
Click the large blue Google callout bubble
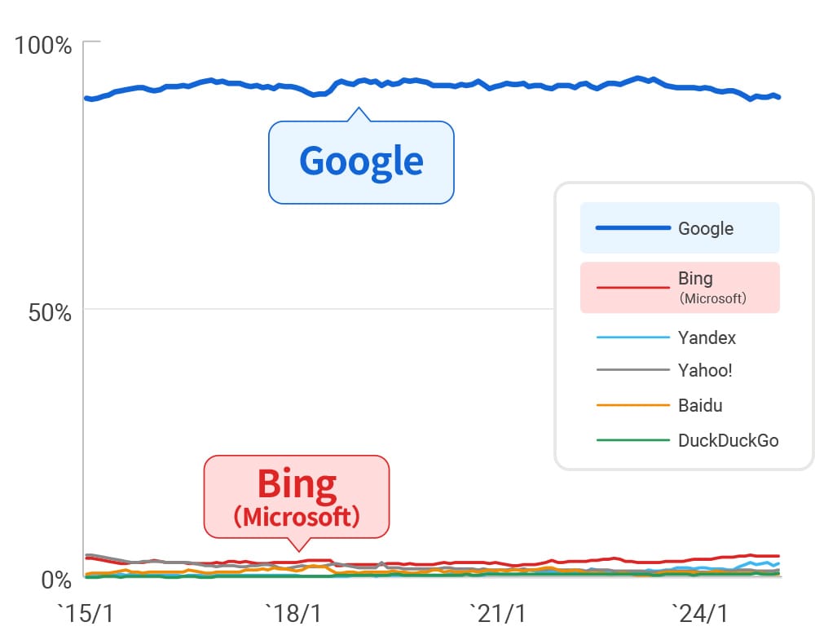[x=361, y=161]
